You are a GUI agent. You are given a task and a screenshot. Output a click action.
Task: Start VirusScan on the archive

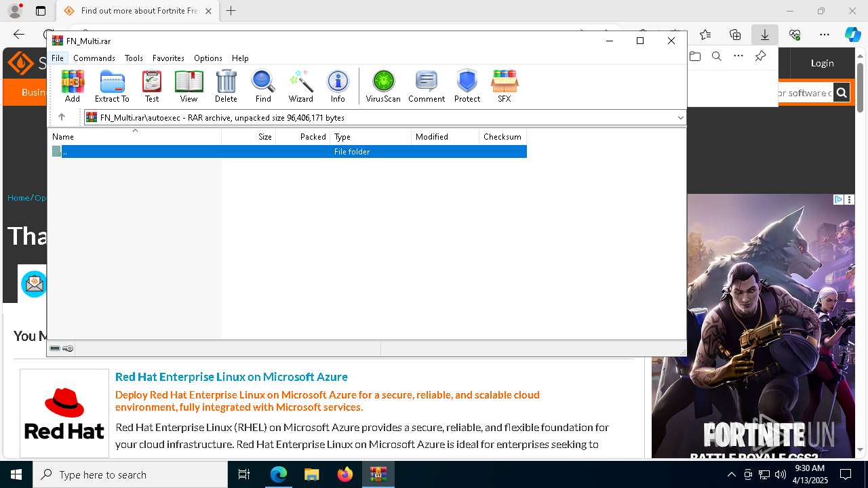point(383,86)
